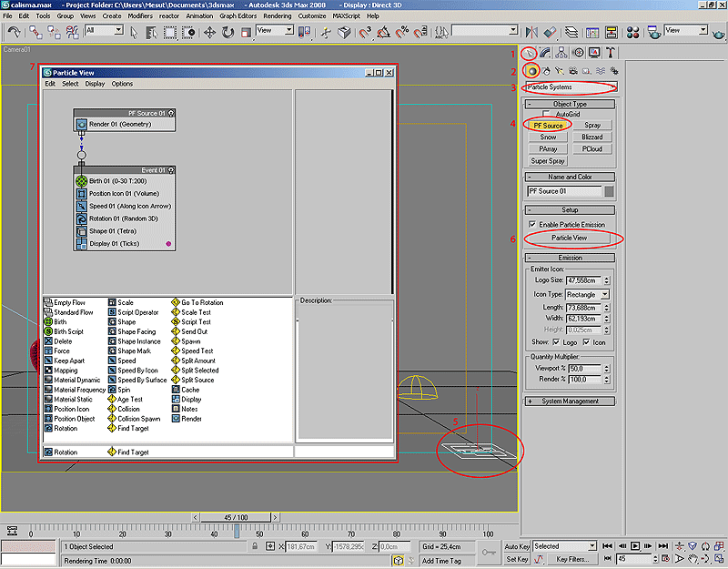Screen dimensions: 728x569
Task: Click the Particle View button
Action: coord(569,238)
